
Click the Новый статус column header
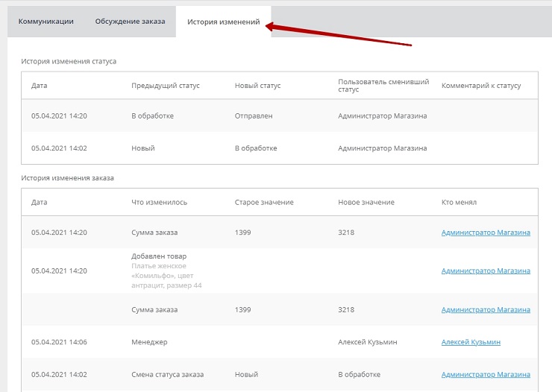pos(257,86)
